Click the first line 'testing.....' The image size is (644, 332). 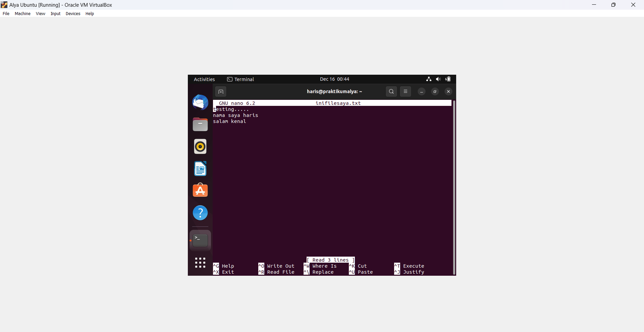point(231,109)
